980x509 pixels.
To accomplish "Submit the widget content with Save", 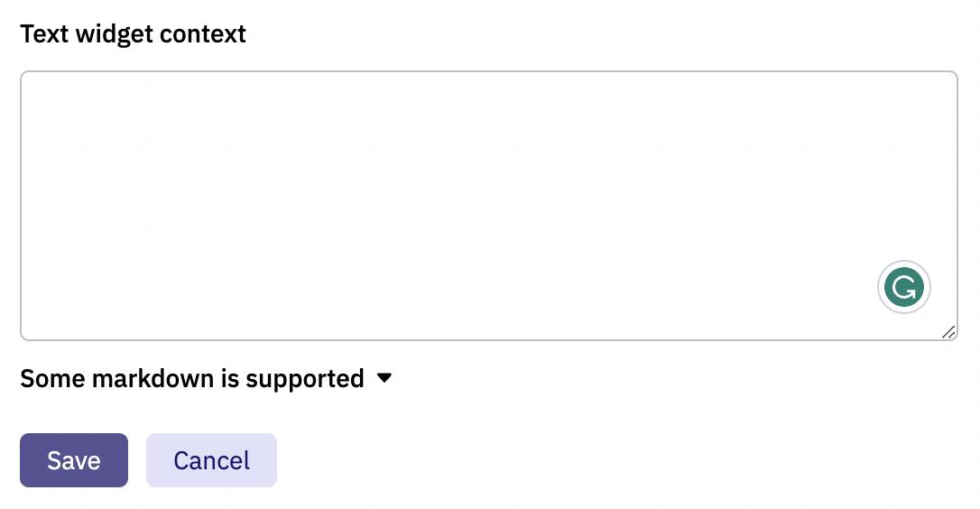I will pyautogui.click(x=74, y=460).
